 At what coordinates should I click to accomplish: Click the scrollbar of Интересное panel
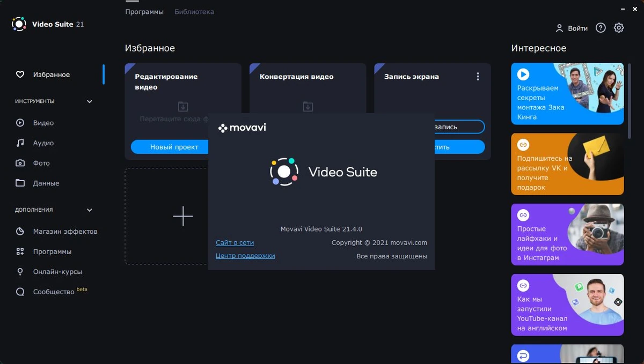[630, 100]
